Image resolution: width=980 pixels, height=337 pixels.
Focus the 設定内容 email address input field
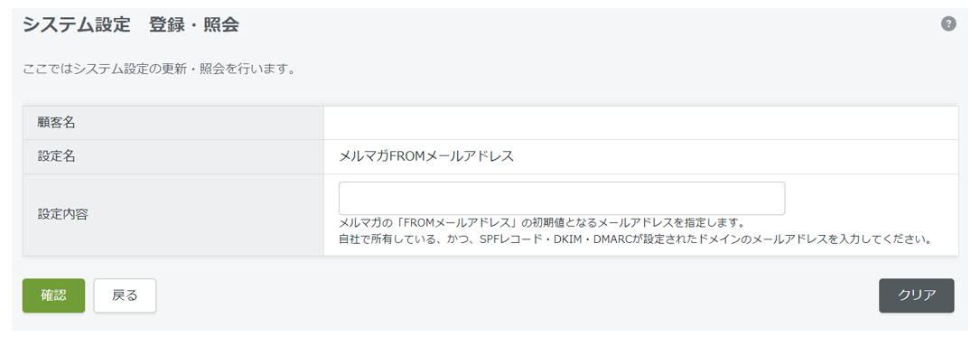[561, 199]
